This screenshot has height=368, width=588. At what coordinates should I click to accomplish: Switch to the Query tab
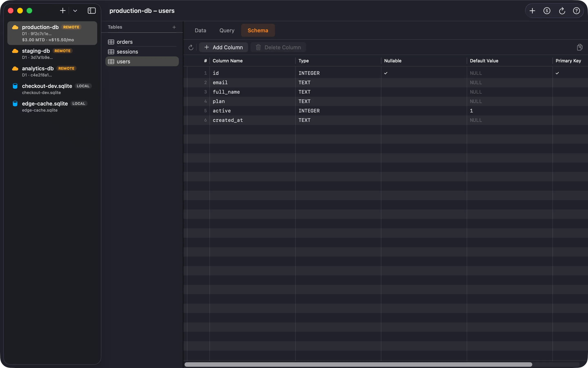point(227,30)
